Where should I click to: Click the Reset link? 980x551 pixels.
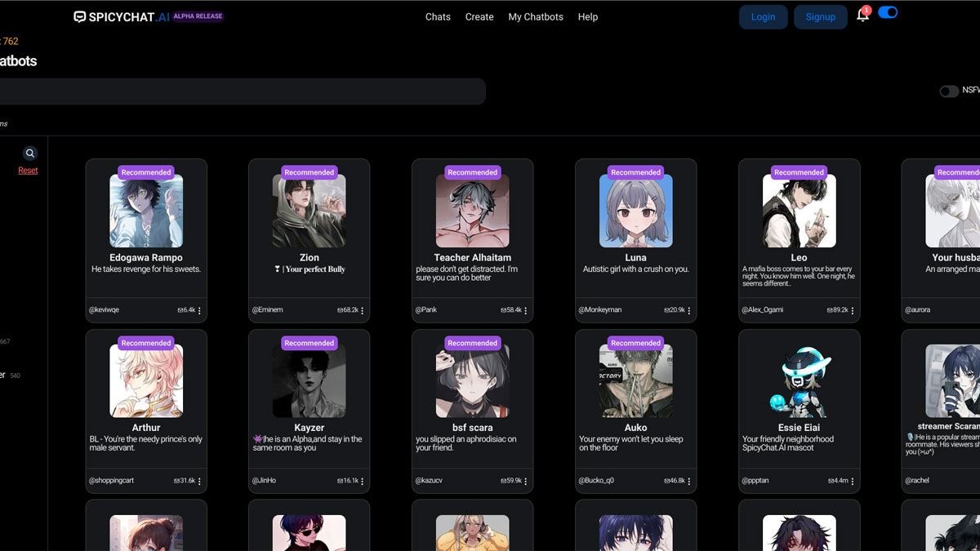point(28,171)
